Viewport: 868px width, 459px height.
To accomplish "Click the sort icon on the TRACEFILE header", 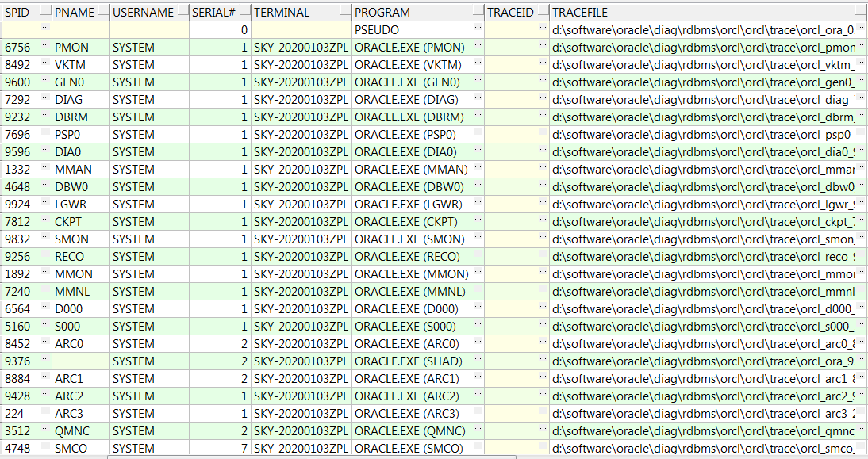I will tap(862, 12).
